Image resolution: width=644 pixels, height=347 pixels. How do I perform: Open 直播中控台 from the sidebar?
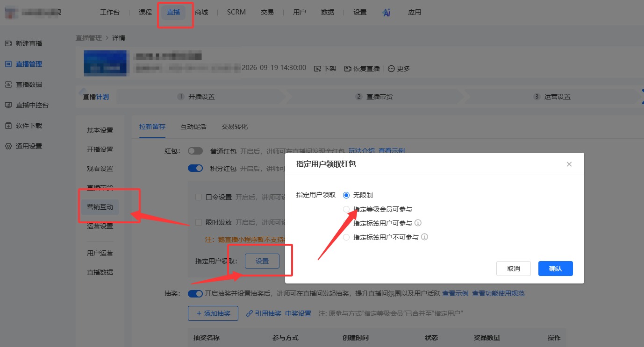(27, 105)
